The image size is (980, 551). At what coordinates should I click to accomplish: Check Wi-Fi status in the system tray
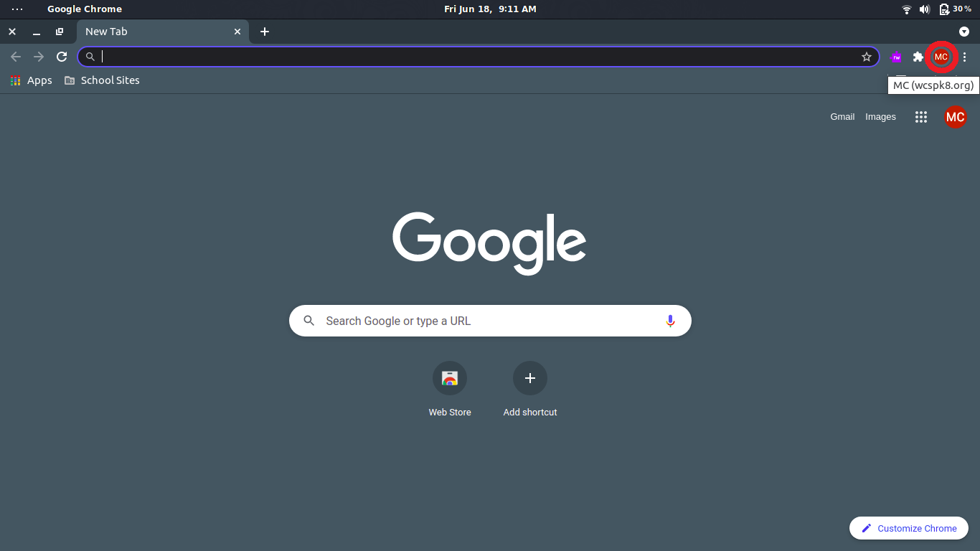click(x=907, y=9)
